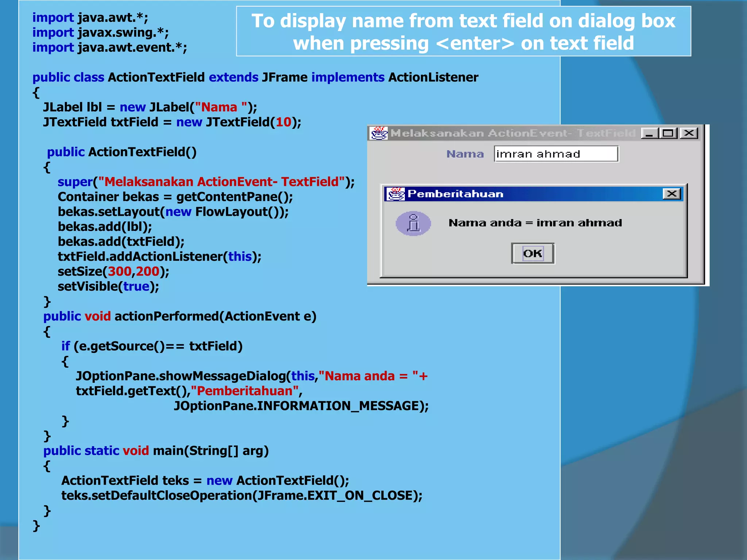Click the Java icon in Melaksanakan window title bar

[379, 133]
